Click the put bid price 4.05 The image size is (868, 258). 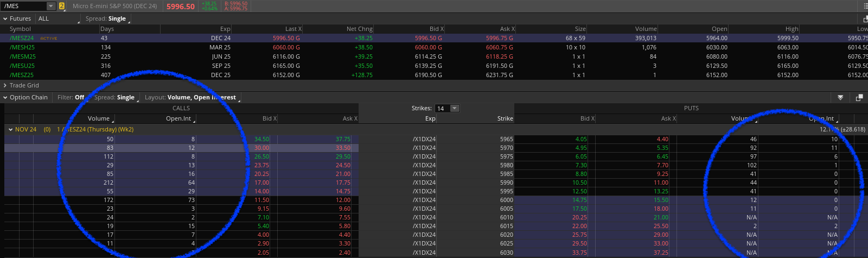pyautogui.click(x=581, y=139)
